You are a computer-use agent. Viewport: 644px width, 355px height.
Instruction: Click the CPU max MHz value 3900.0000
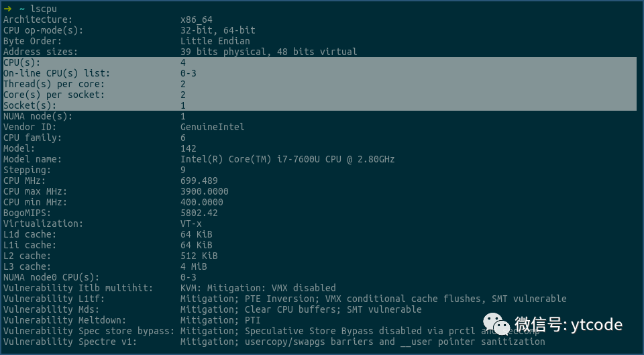click(x=204, y=191)
